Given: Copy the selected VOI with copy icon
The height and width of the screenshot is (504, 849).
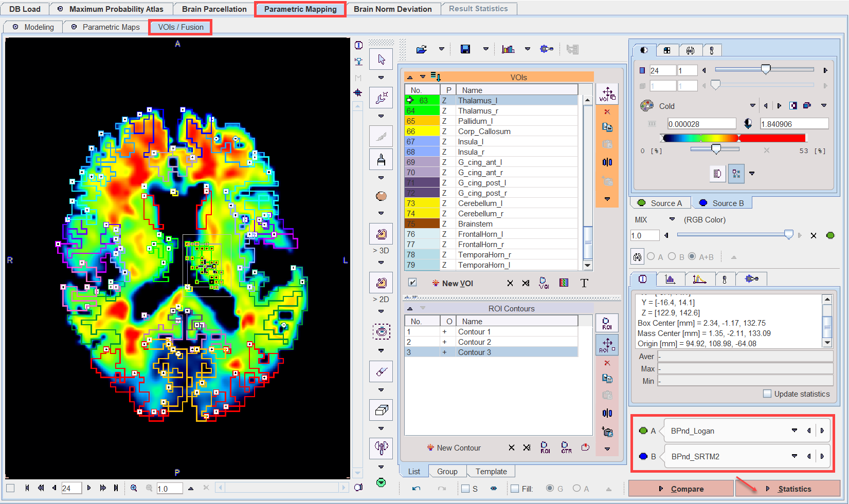Looking at the screenshot, I should (607, 127).
